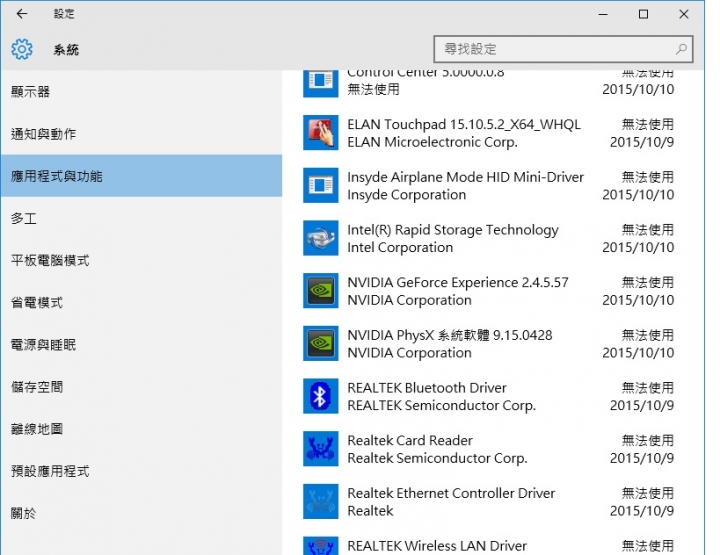Click NVIDIA PhysX 系統軟體 9.15.0428 text
Image resolution: width=720 pixels, height=555 pixels.
coord(450,335)
